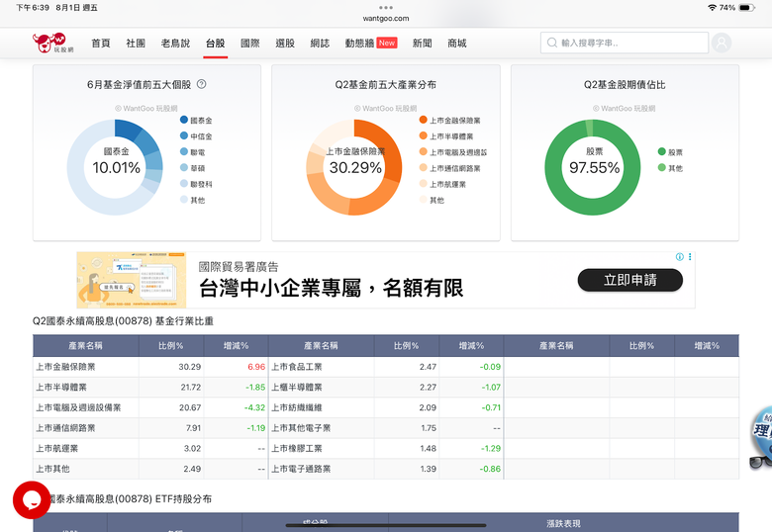Screen dimensions: 772x532
Task: Tap the Wi-Fi status icon
Action: 712,7
